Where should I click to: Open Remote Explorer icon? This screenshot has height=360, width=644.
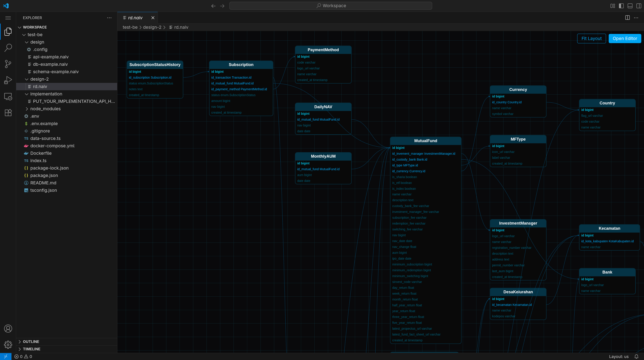click(8, 96)
